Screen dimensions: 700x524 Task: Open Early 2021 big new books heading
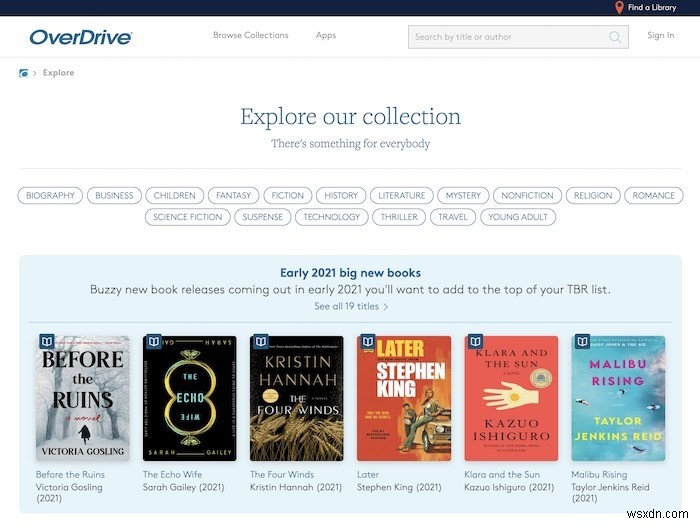[x=350, y=273]
